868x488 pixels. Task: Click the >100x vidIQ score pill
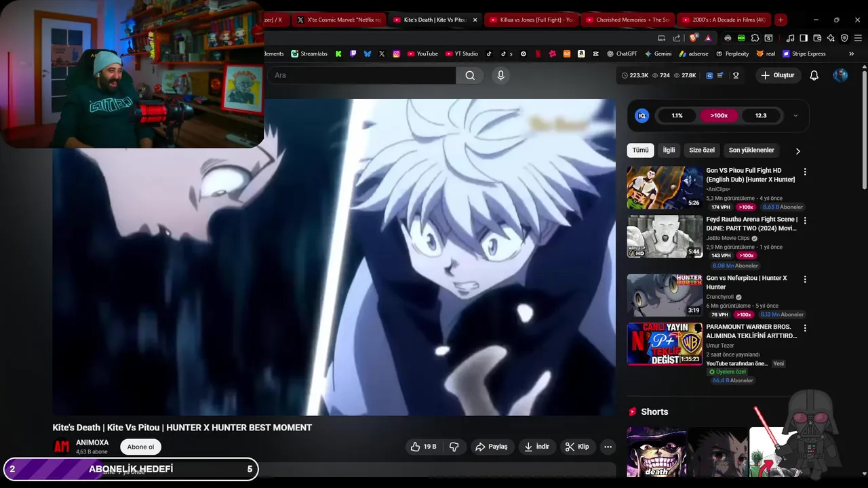click(x=719, y=116)
